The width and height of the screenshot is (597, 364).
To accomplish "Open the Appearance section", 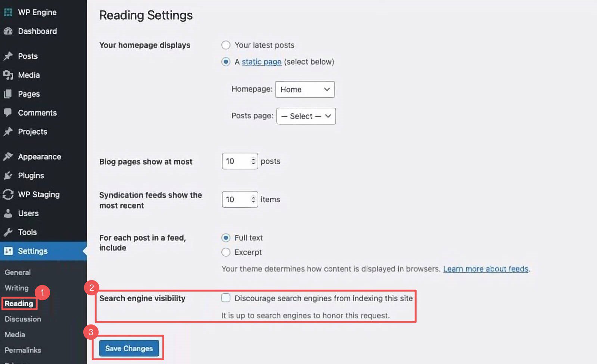I will [x=39, y=156].
